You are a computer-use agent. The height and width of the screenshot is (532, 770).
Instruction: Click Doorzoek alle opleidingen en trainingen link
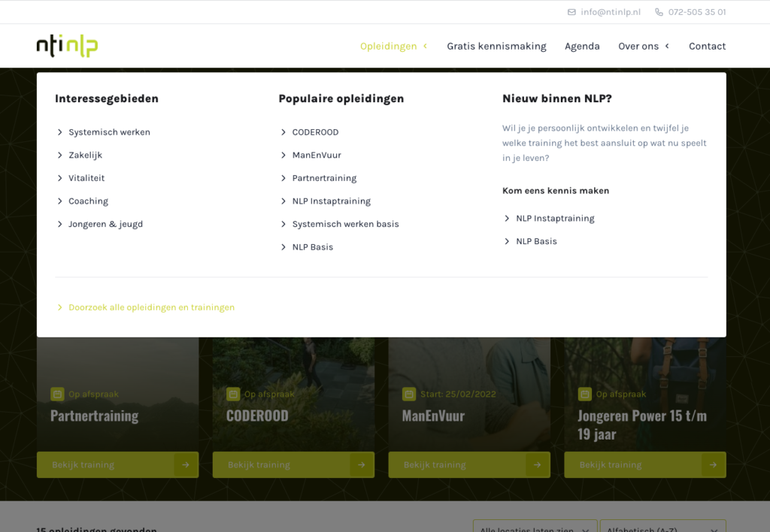151,307
